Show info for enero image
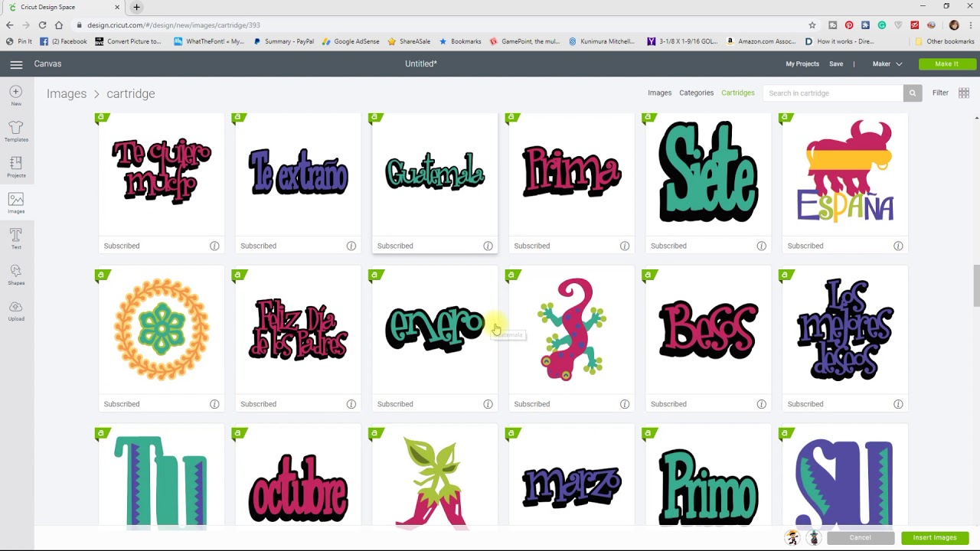 [488, 404]
